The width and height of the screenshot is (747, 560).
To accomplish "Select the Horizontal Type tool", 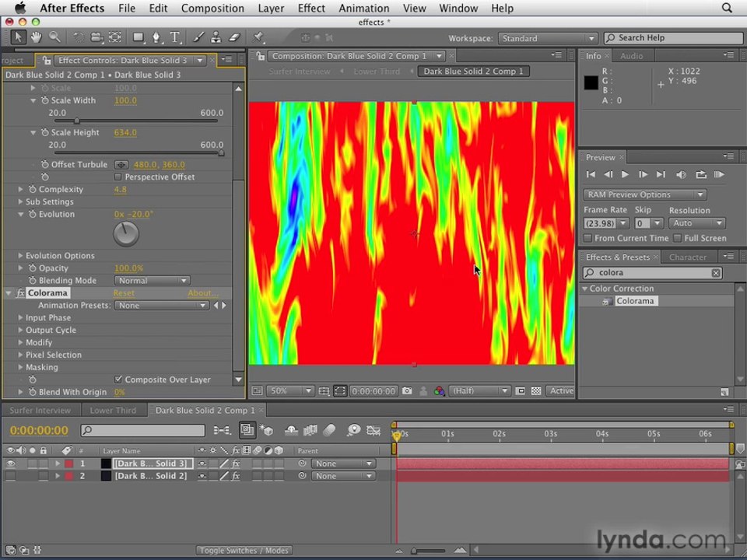I will [175, 37].
